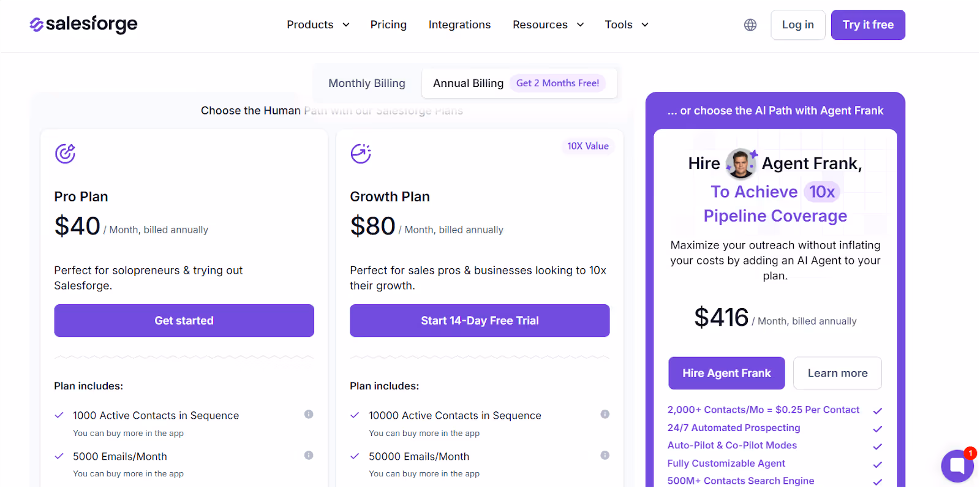
Task: Show info for 10000 Active Contacts
Action: [605, 415]
